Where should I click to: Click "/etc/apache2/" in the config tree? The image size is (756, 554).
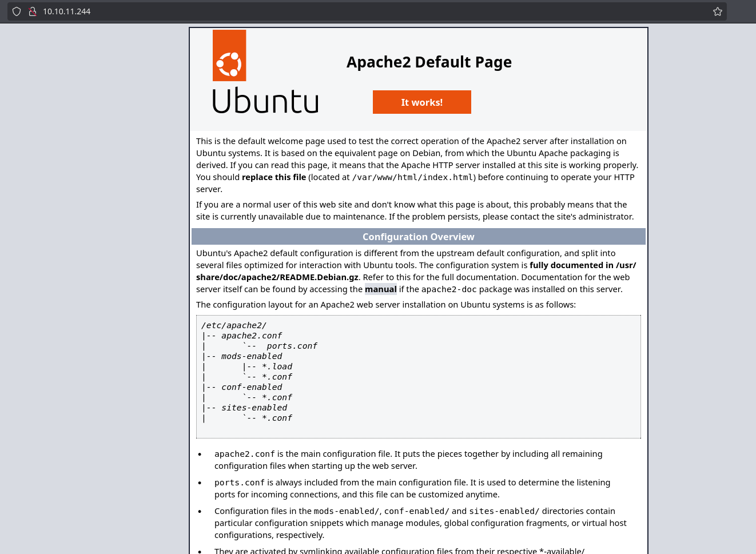pyautogui.click(x=234, y=325)
